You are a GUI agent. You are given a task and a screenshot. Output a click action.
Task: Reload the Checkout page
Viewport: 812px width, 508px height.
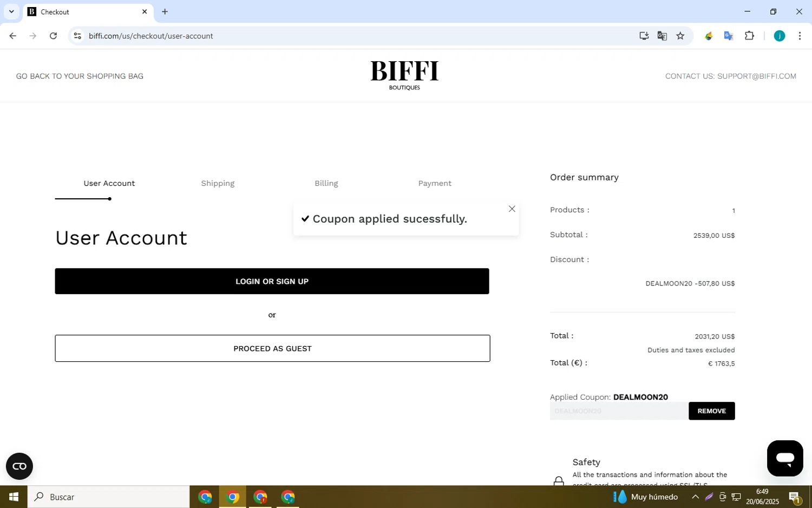point(53,36)
